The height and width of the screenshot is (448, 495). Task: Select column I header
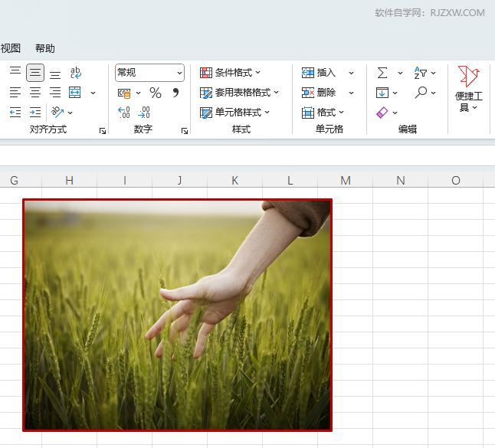tap(125, 180)
